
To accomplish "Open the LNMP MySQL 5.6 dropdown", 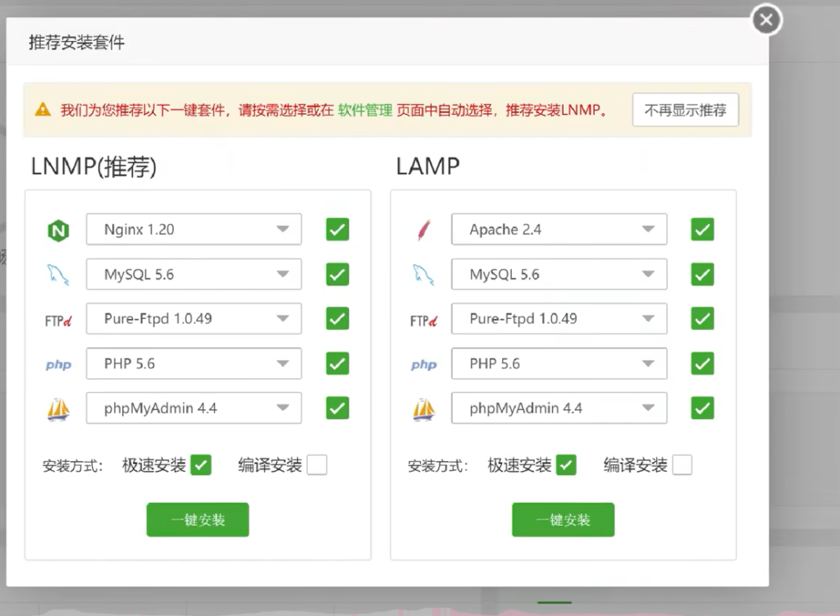I will pos(194,274).
